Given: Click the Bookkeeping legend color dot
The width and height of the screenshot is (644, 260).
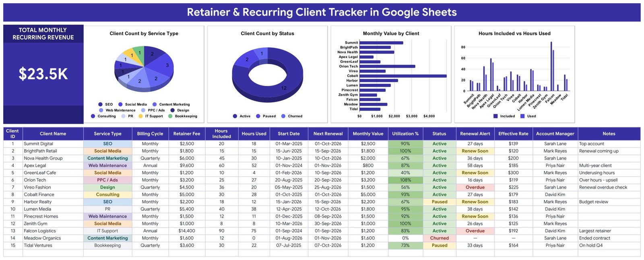Looking at the screenshot, I should tap(170, 116).
